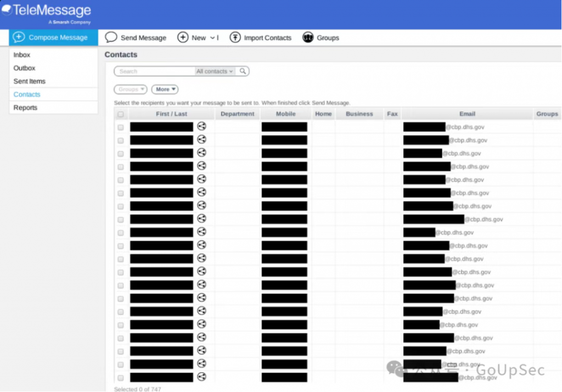
Task: Click the TeleMessage logo
Action: pos(46,13)
